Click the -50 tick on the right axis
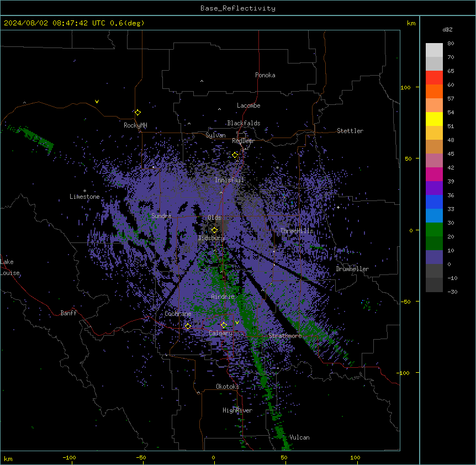 click(405, 302)
